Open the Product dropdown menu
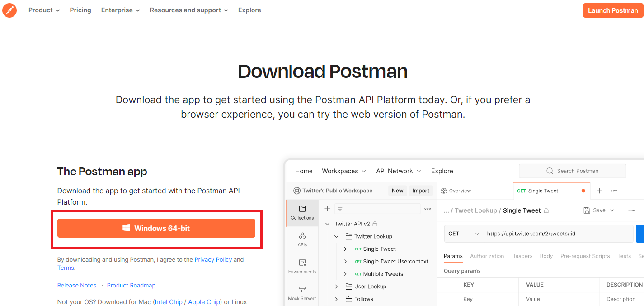644x306 pixels. coord(44,10)
